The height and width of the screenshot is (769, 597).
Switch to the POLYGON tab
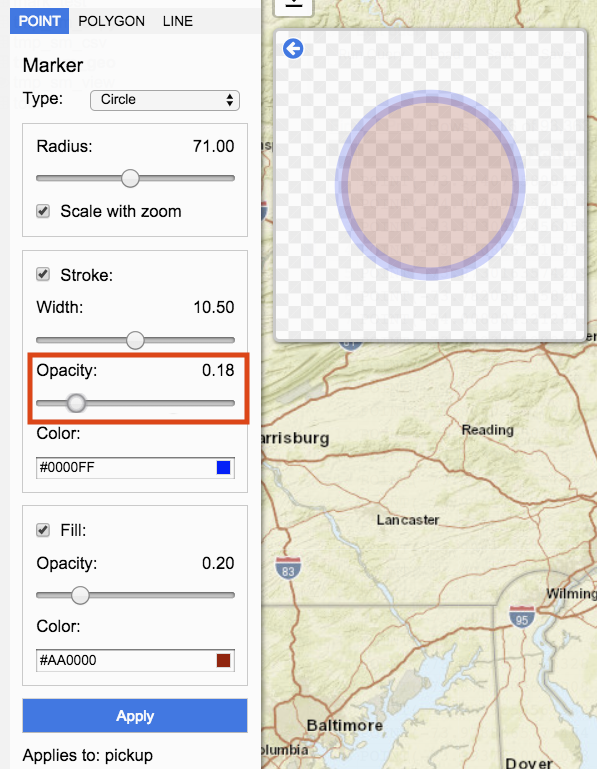[111, 21]
